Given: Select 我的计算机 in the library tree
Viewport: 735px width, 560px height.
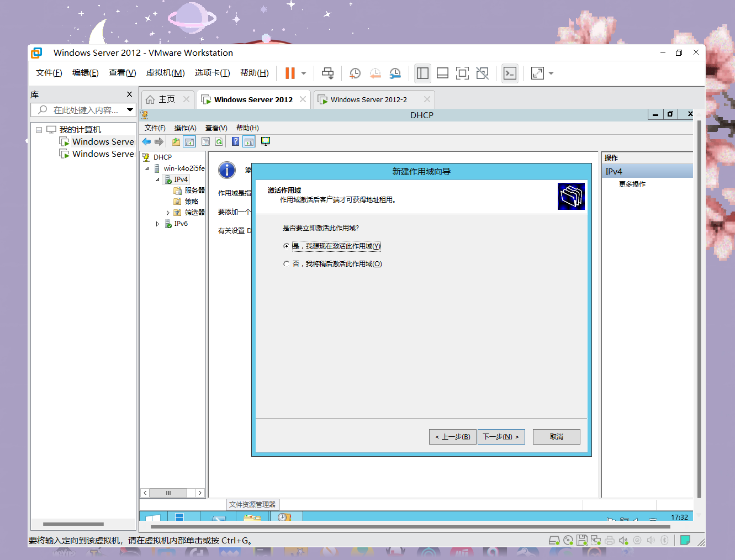Looking at the screenshot, I should [80, 130].
